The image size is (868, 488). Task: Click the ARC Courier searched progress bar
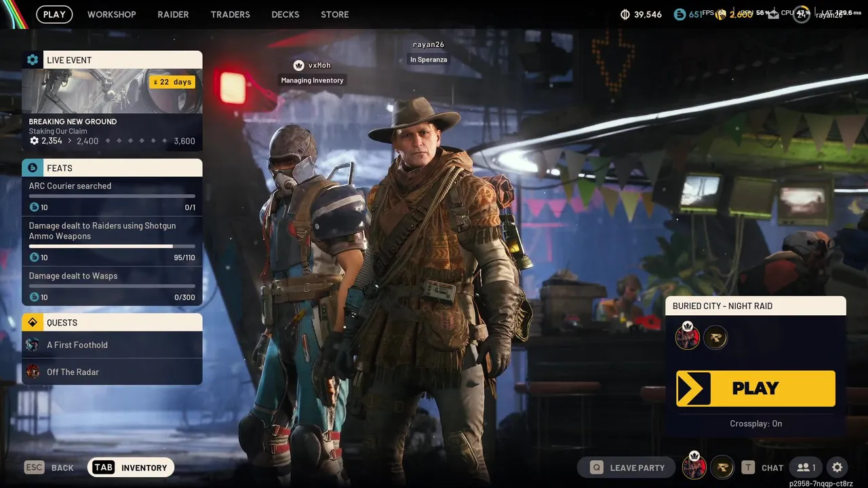tap(112, 196)
